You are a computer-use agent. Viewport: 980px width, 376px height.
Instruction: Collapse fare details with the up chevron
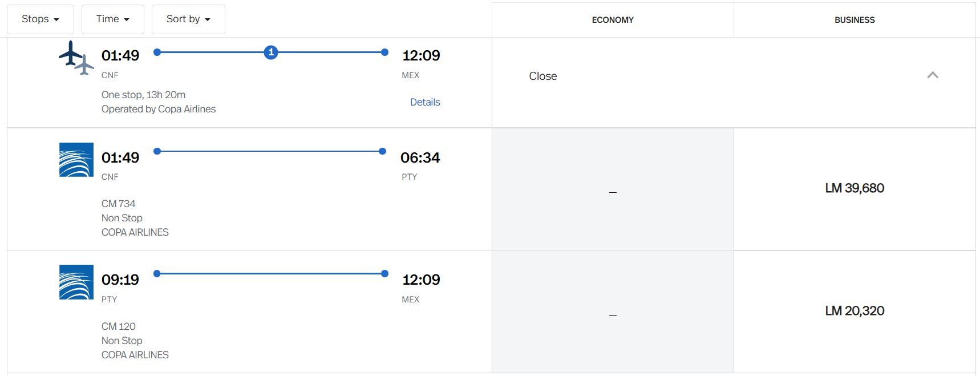[933, 75]
